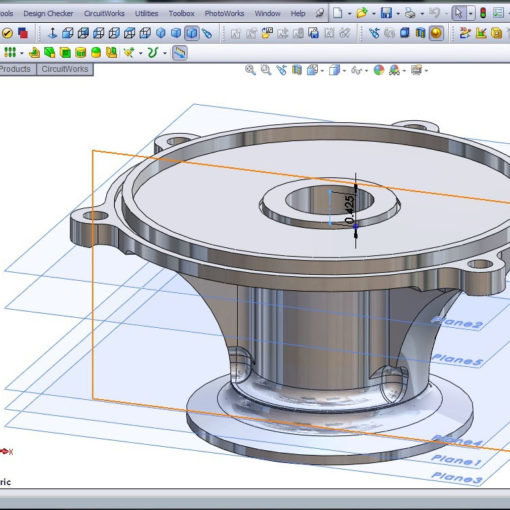Save the document with the floppy icon
The image size is (510, 510).
point(386,13)
